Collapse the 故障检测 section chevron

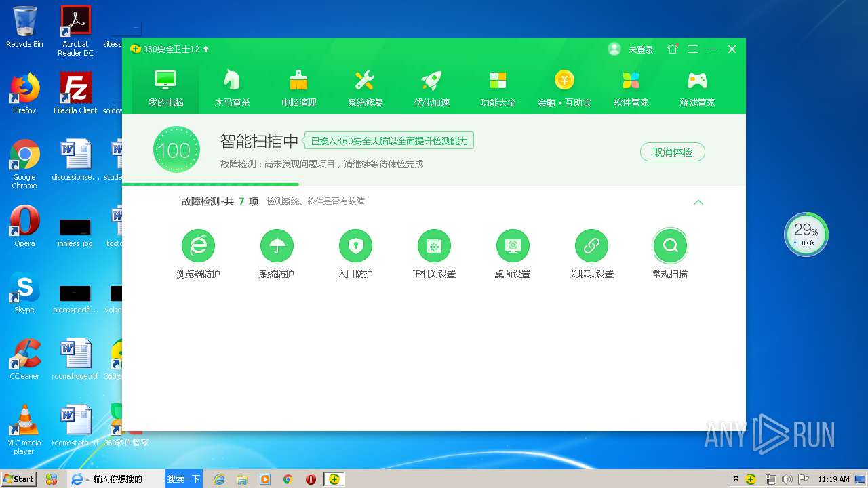[x=698, y=202]
